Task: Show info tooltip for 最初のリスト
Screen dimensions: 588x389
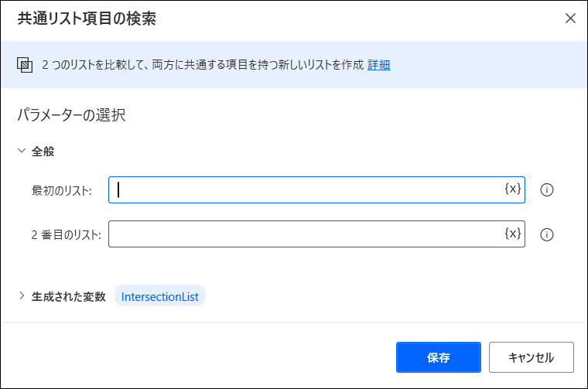Action: coord(547,190)
